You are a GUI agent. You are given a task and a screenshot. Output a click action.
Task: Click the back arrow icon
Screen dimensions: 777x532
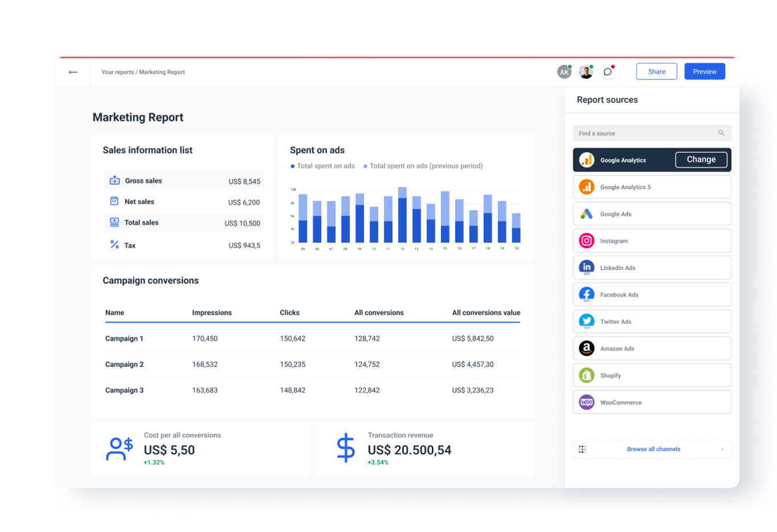coord(73,72)
